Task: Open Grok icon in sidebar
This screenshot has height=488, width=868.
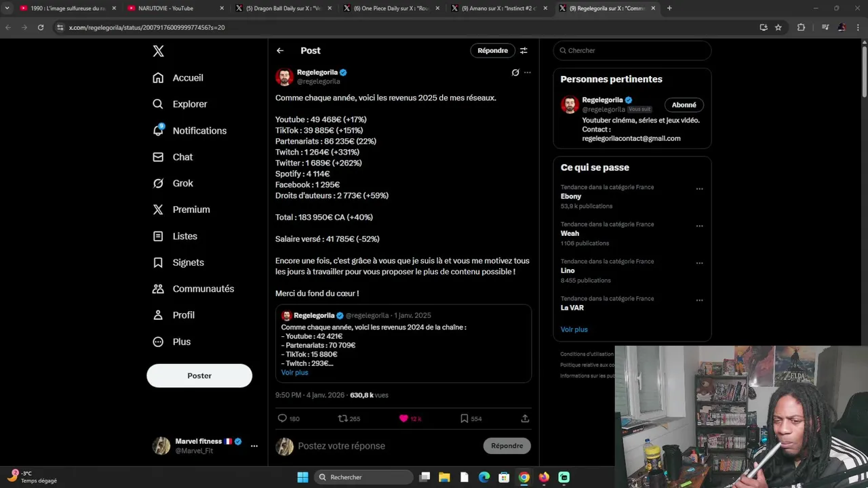Action: pos(158,183)
